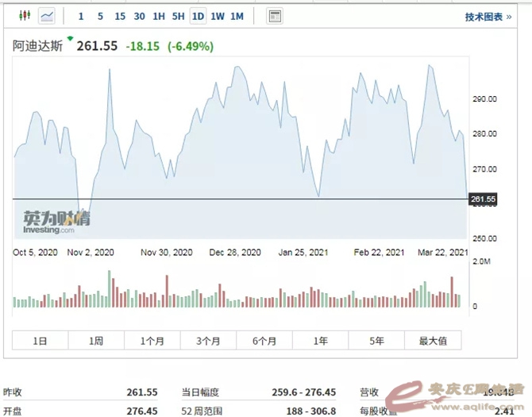Viewport: 532px width, 417px height.
Task: Select the 1W interval
Action: 218,17
